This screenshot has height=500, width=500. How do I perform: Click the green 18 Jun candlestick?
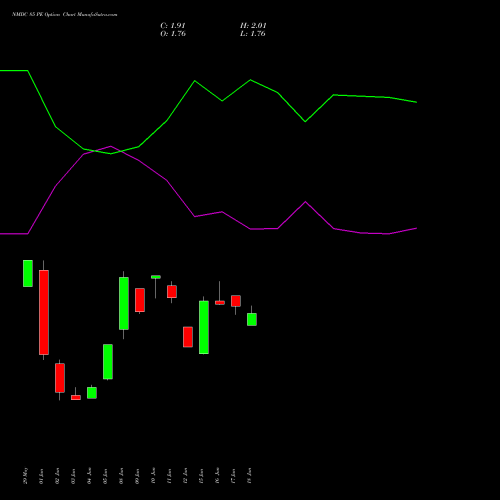click(252, 319)
